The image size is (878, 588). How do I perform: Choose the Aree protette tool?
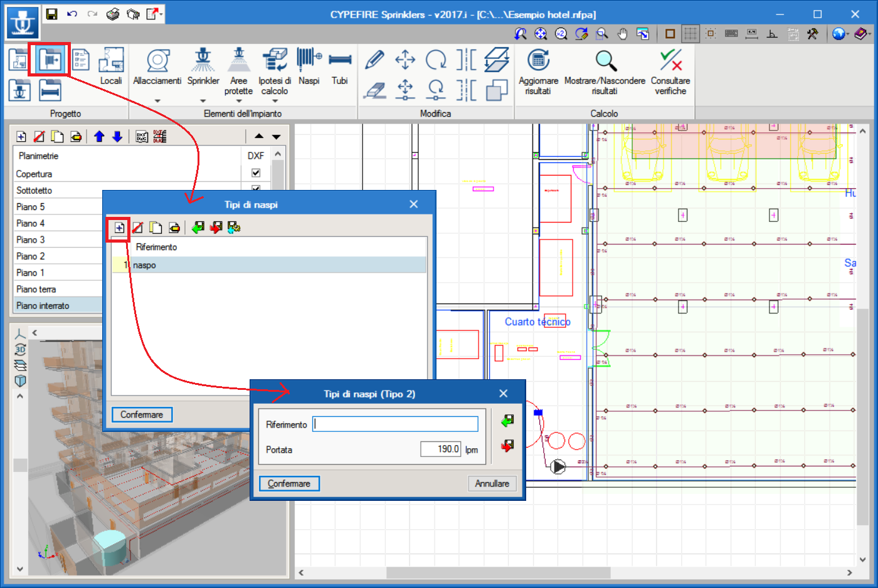[238, 71]
